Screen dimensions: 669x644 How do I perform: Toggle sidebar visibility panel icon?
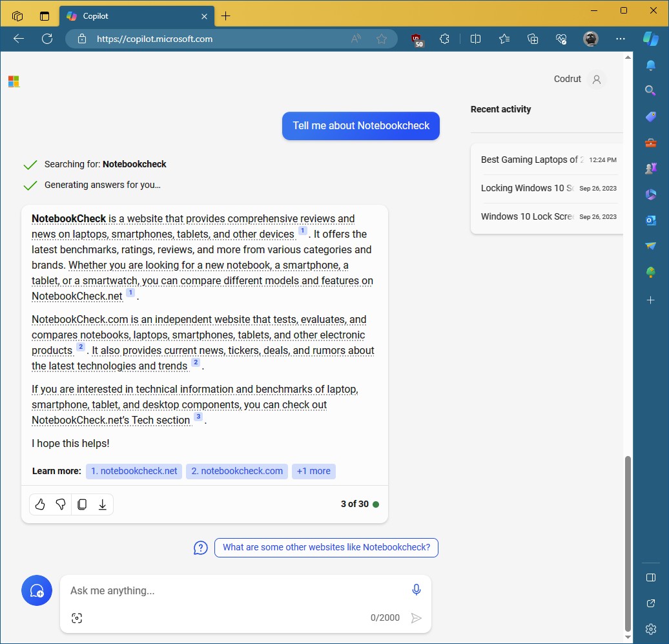pos(651,577)
